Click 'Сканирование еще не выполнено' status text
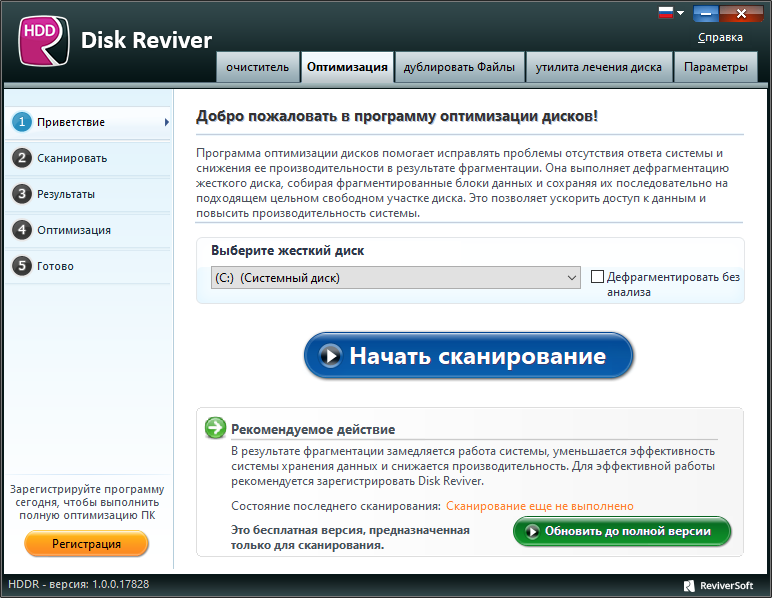This screenshot has height=598, width=772. click(540, 506)
